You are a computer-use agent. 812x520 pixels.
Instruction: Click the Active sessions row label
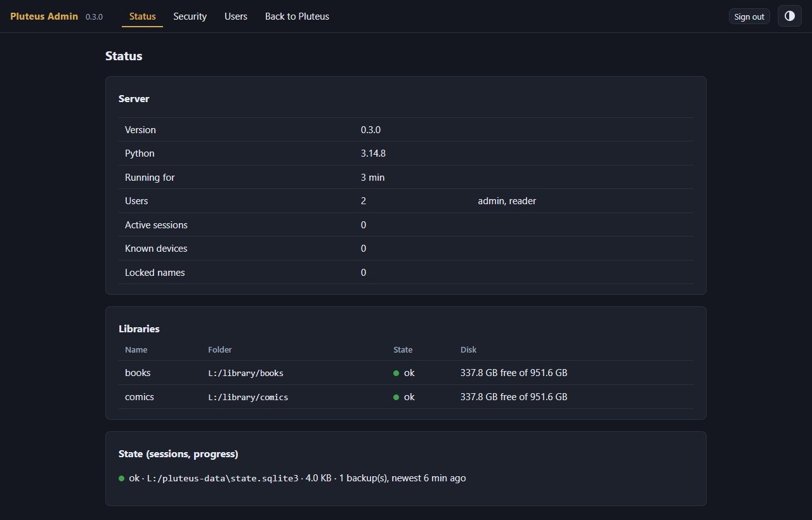point(156,225)
